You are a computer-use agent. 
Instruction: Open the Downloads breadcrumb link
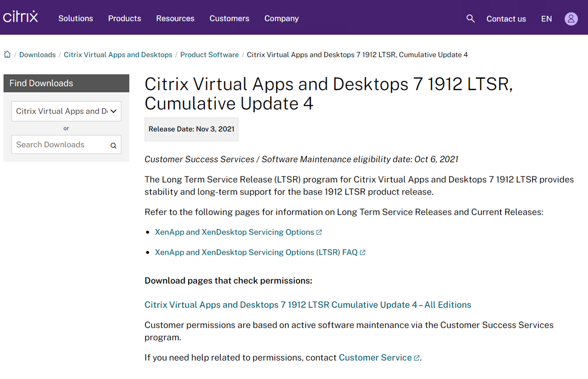37,55
